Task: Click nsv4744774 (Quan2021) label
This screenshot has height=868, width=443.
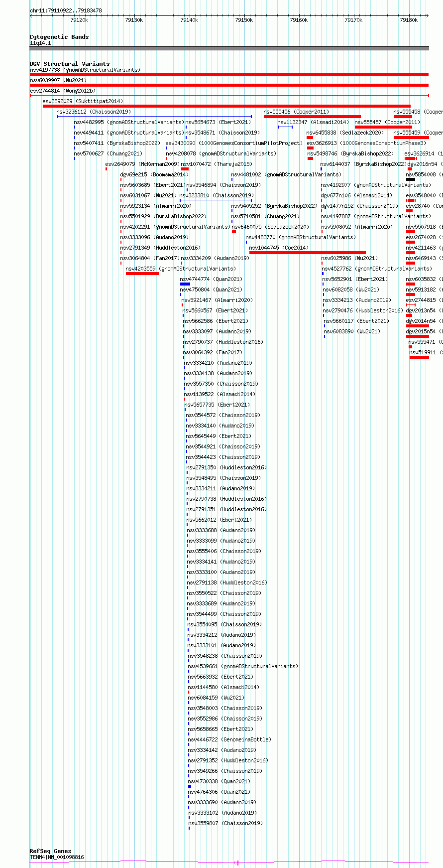Action: (x=211, y=279)
